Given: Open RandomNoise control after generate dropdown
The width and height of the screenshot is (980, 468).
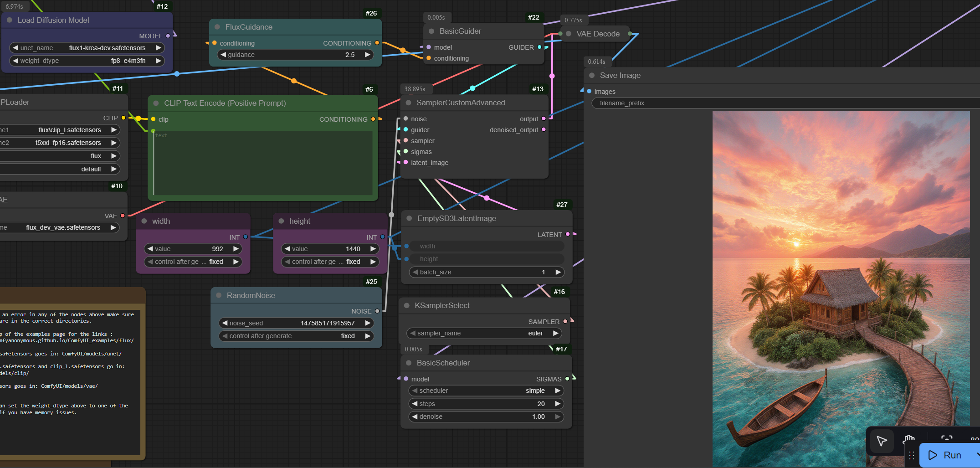Looking at the screenshot, I should click(x=296, y=336).
